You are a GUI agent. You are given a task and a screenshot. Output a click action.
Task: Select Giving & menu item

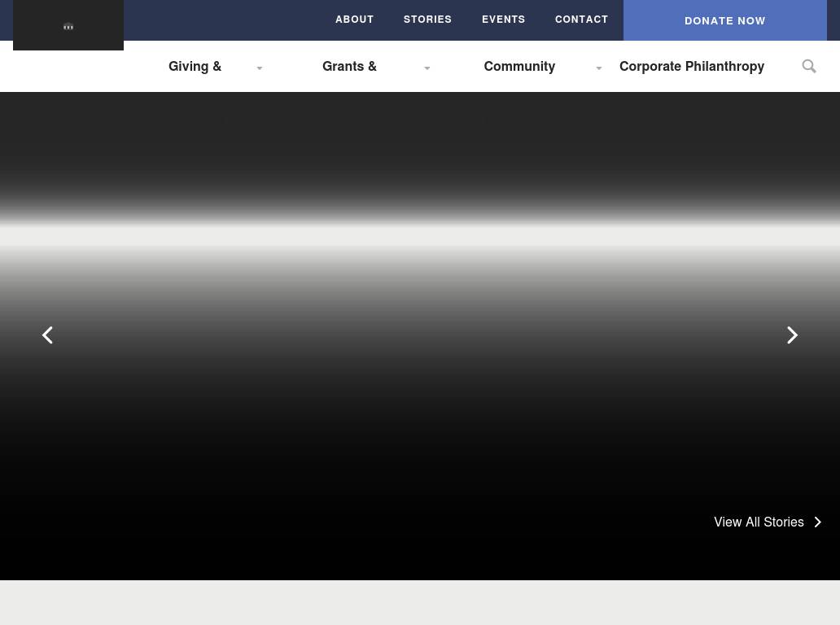click(x=195, y=67)
